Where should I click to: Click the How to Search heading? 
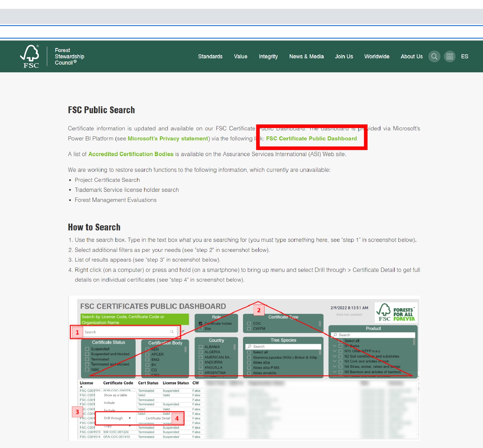pyautogui.click(x=94, y=227)
